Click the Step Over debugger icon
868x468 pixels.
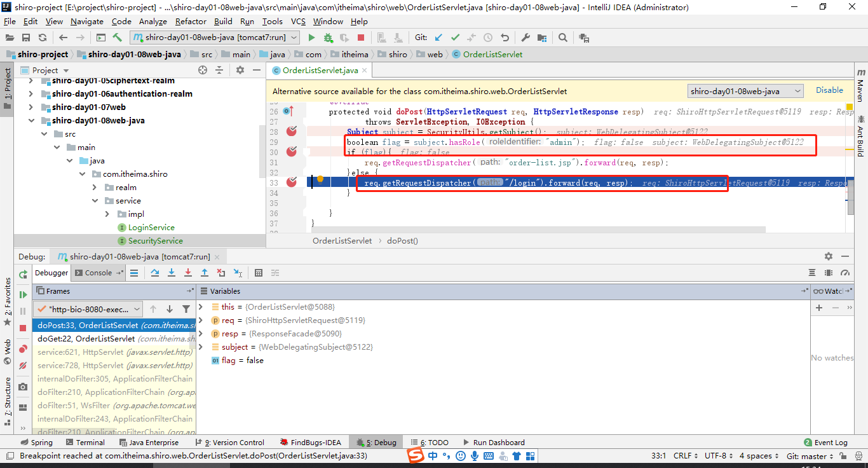155,273
